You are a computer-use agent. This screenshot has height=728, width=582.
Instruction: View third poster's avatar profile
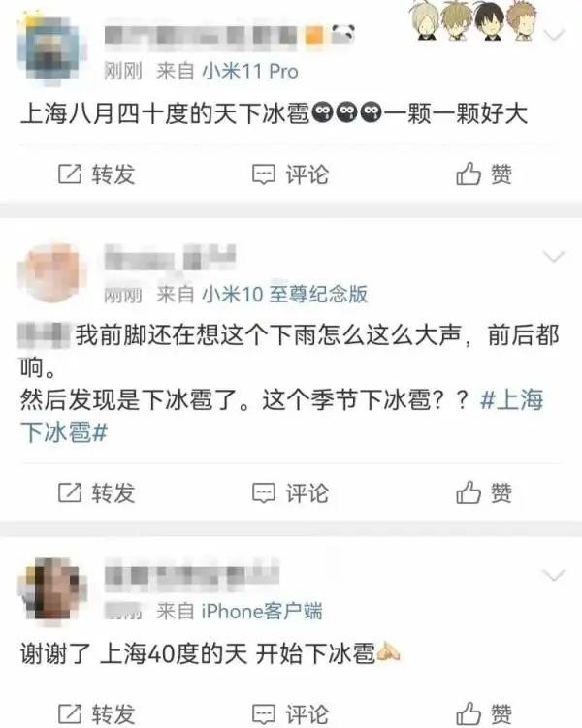point(52,589)
